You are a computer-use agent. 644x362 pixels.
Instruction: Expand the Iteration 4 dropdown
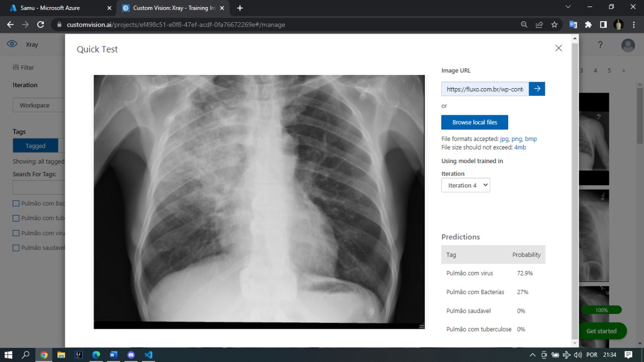click(x=465, y=185)
